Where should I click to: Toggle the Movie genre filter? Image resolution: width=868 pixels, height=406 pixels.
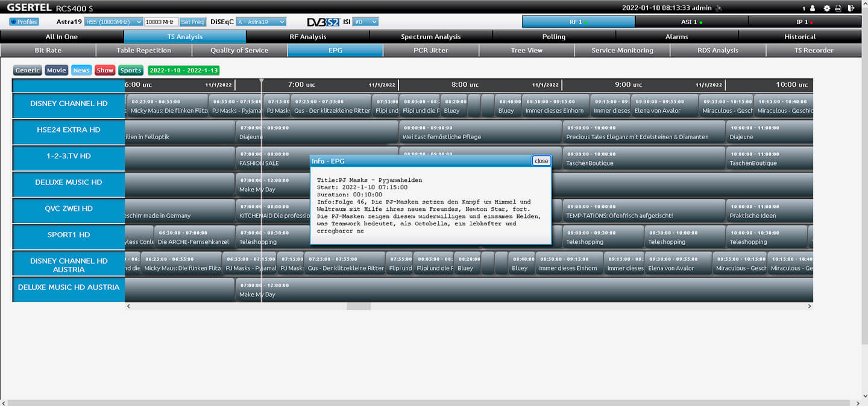click(x=57, y=70)
